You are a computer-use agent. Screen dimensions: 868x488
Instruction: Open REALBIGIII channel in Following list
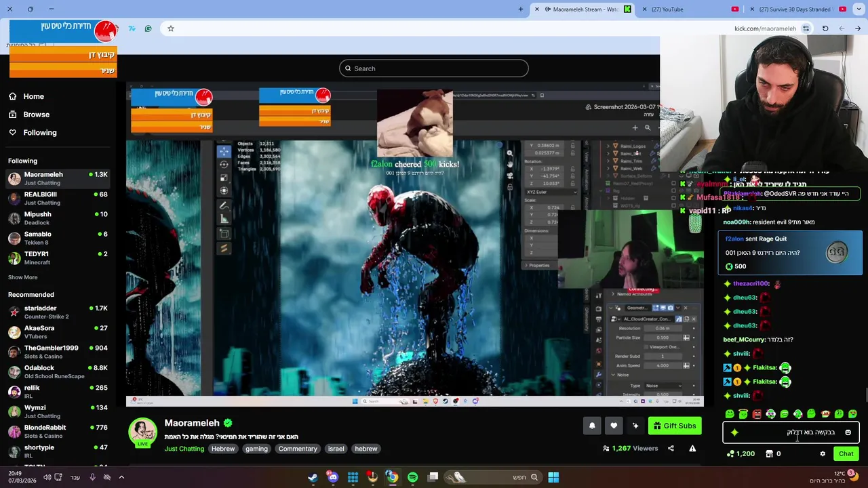[58, 198]
